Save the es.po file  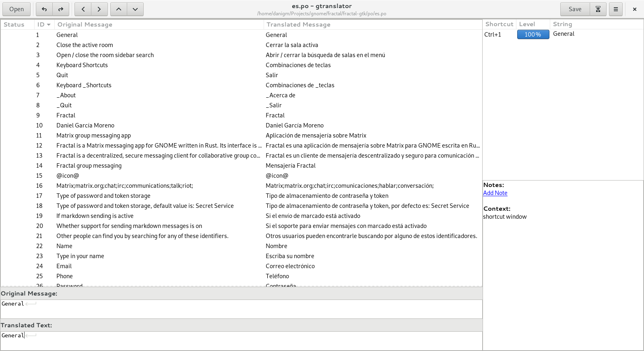pos(575,9)
